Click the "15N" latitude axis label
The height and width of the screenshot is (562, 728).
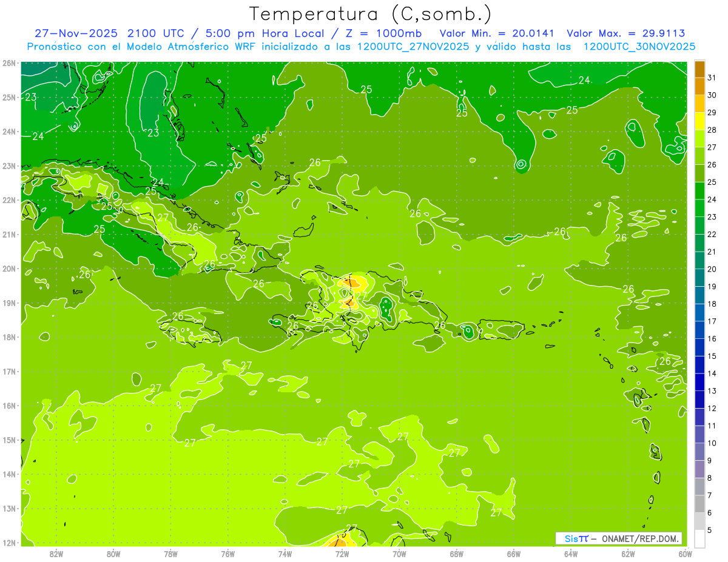9,440
